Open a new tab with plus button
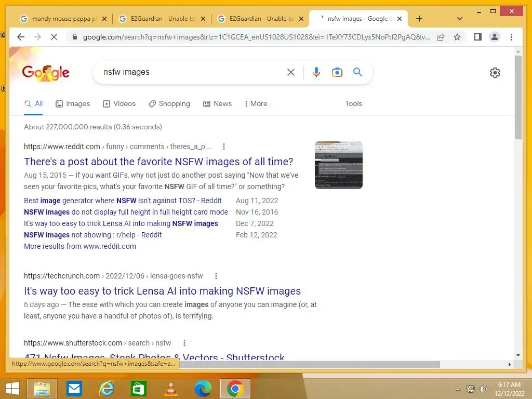The height and width of the screenshot is (399, 532). (x=419, y=19)
